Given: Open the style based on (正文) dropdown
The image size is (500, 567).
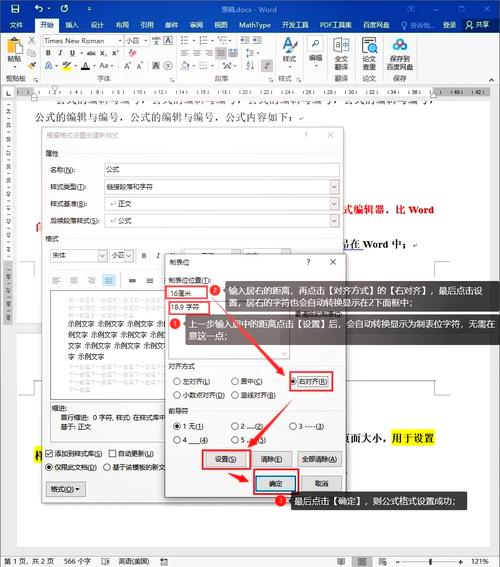Looking at the screenshot, I should [x=334, y=204].
